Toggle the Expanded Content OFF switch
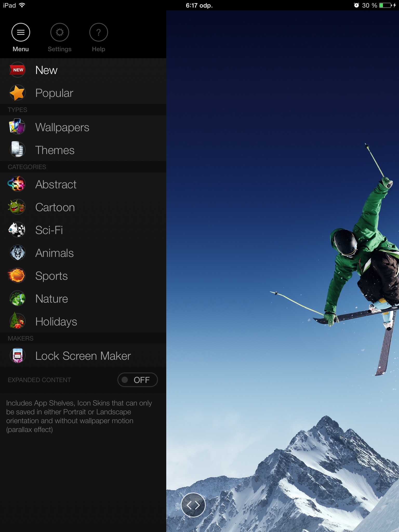Viewport: 399px width, 532px height. pos(137,380)
